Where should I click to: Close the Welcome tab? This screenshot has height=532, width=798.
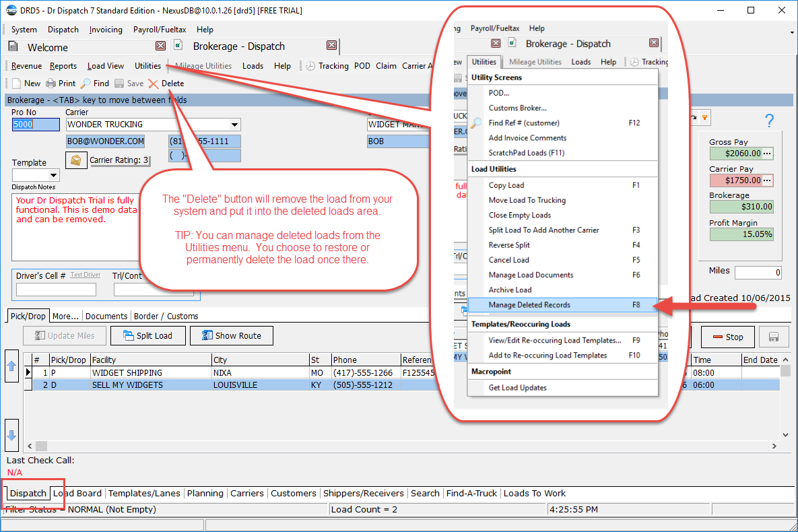pos(160,46)
